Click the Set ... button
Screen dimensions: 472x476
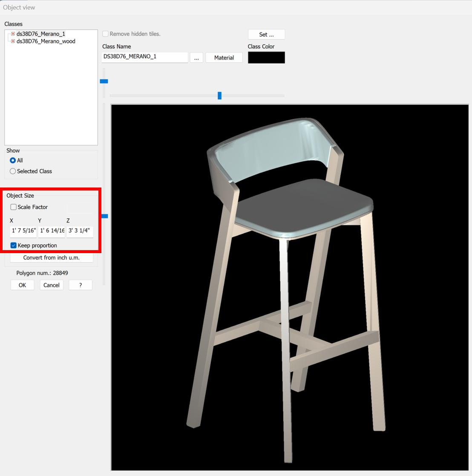point(266,34)
